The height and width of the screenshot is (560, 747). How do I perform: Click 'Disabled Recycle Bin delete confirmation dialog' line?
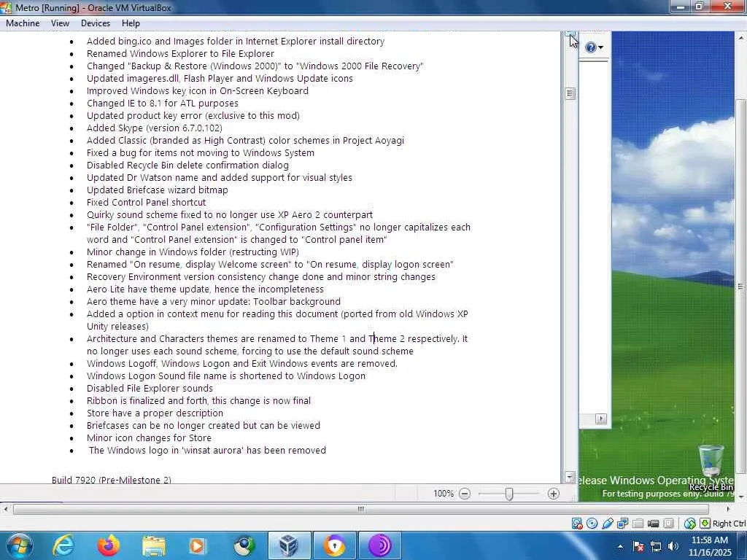(187, 166)
